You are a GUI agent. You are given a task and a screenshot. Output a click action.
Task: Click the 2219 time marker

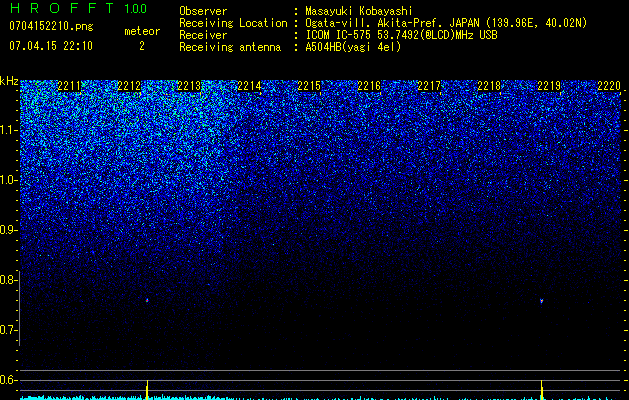549,86
